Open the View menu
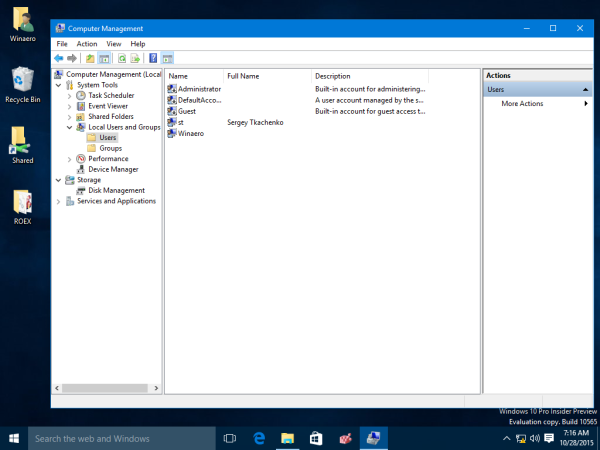The height and width of the screenshot is (450, 600). click(114, 44)
